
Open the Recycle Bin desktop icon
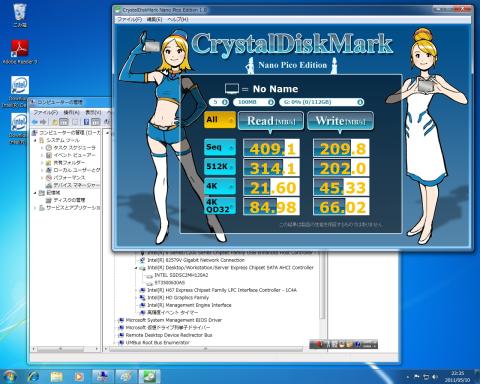pyautogui.click(x=20, y=15)
